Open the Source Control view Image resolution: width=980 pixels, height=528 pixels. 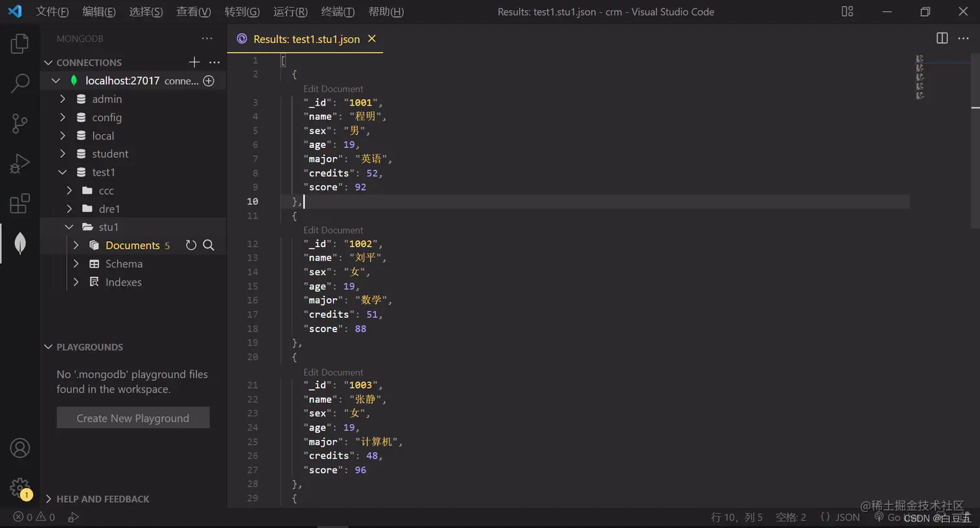(x=20, y=123)
